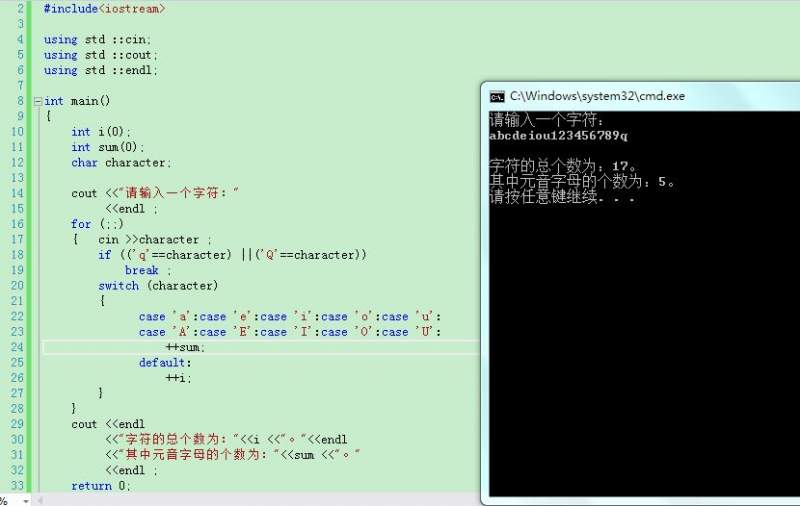Click the '++i;' statement

click(179, 378)
